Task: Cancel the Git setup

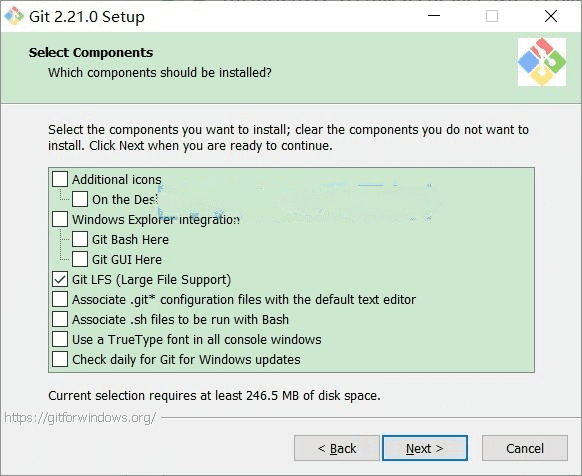Action: click(x=525, y=448)
